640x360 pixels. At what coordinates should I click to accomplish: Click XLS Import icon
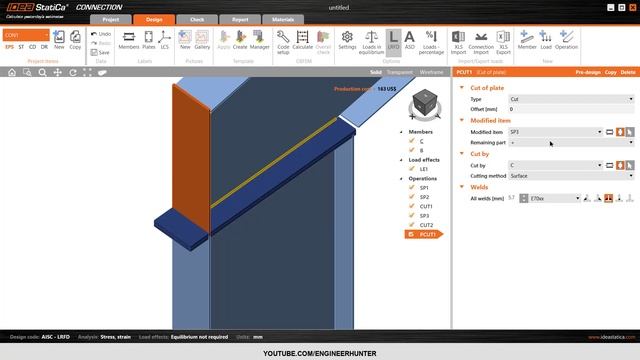458,42
